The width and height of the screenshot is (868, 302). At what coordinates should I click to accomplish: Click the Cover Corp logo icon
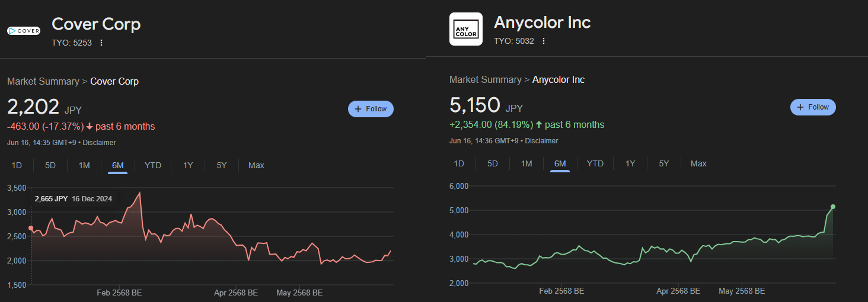(x=24, y=31)
